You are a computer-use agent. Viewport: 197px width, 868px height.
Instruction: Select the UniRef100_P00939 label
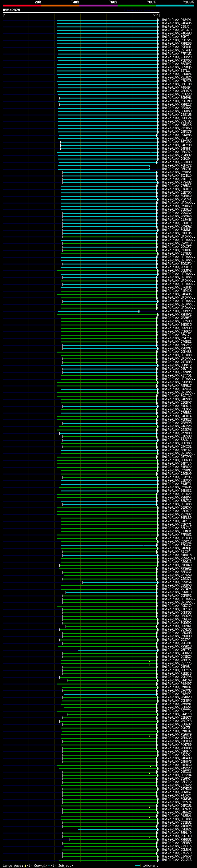click(177, 328)
